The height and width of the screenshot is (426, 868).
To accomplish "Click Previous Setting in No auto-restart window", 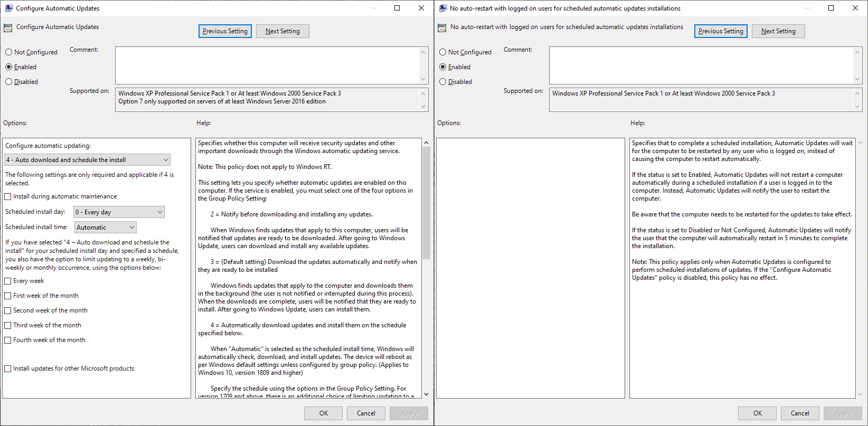I will pyautogui.click(x=721, y=31).
